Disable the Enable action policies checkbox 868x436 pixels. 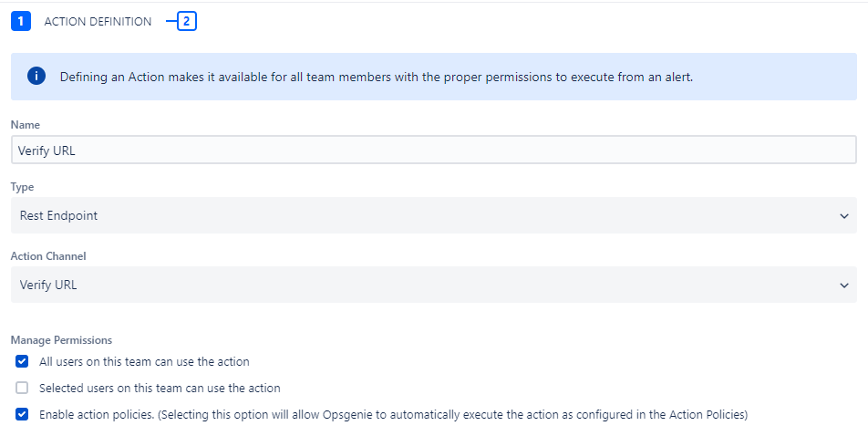click(x=23, y=414)
